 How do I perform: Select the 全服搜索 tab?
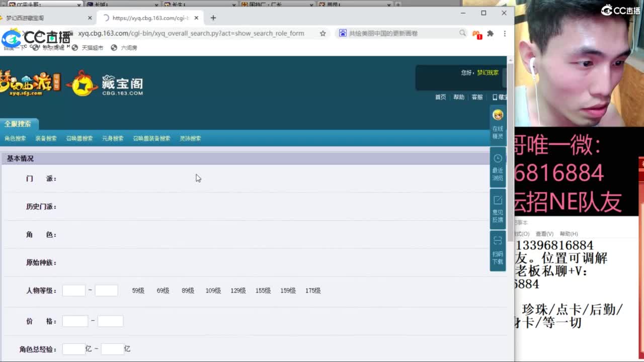[18, 124]
